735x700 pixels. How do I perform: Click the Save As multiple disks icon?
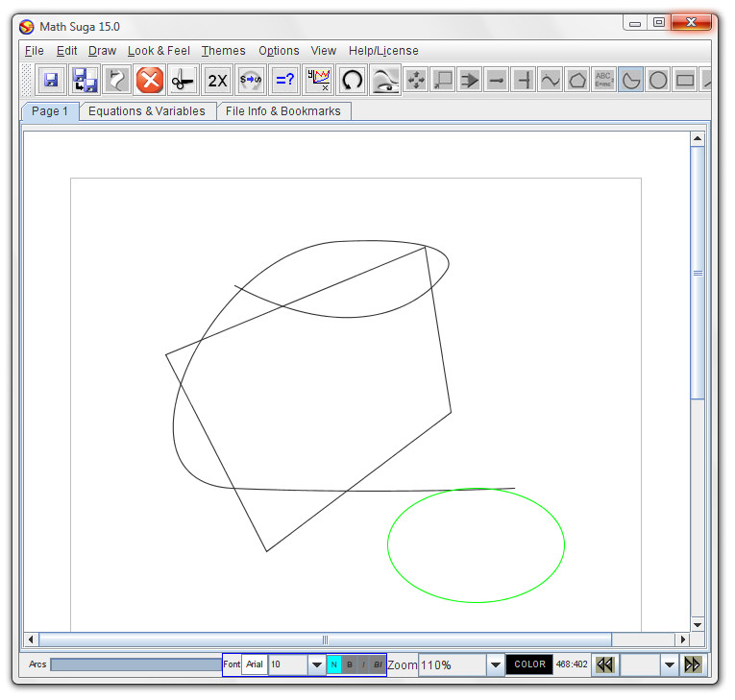[85, 80]
